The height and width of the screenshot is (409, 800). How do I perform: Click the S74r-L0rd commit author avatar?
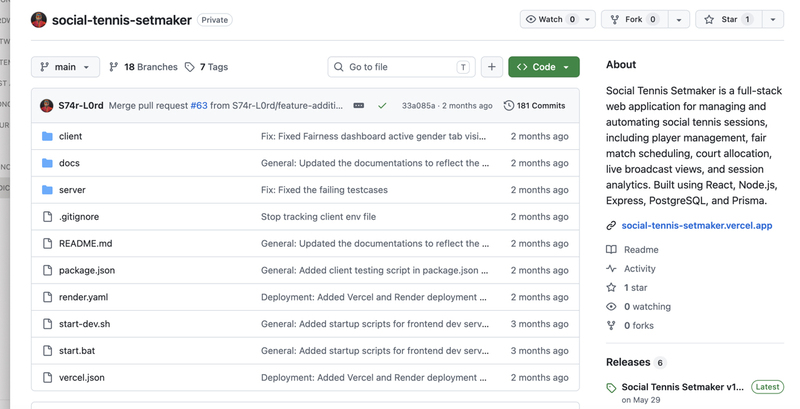click(x=46, y=106)
